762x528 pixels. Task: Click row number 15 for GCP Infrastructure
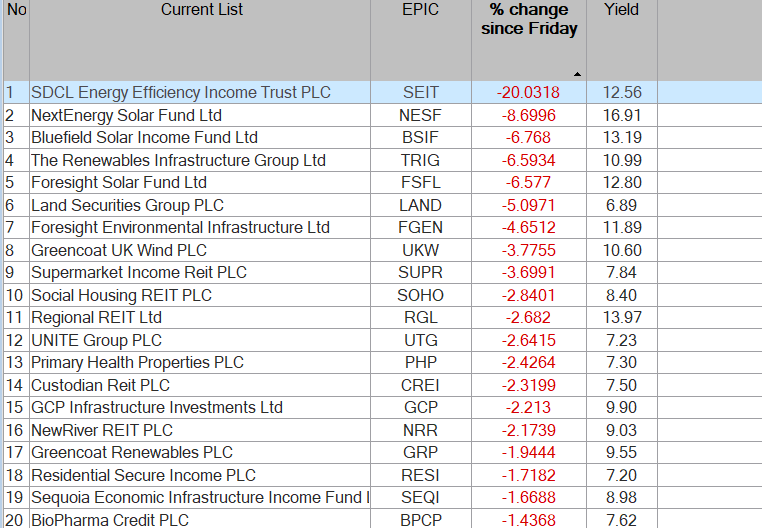click(x=15, y=407)
